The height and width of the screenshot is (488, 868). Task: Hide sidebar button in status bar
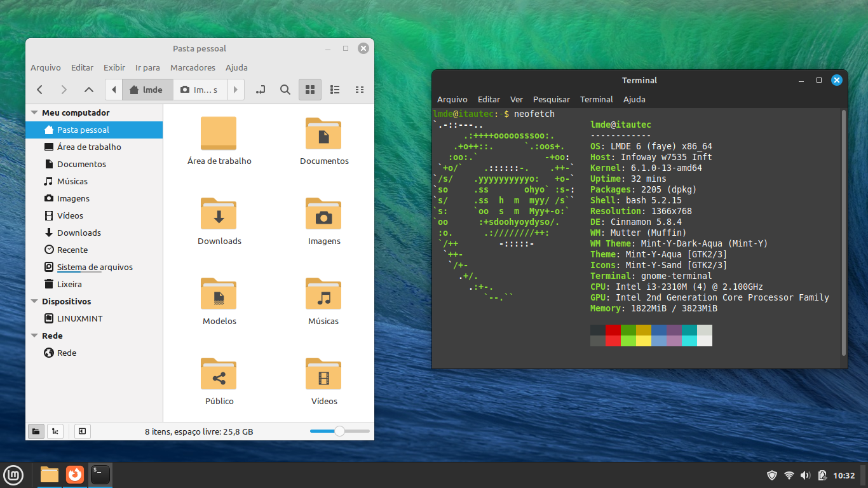[x=82, y=431]
